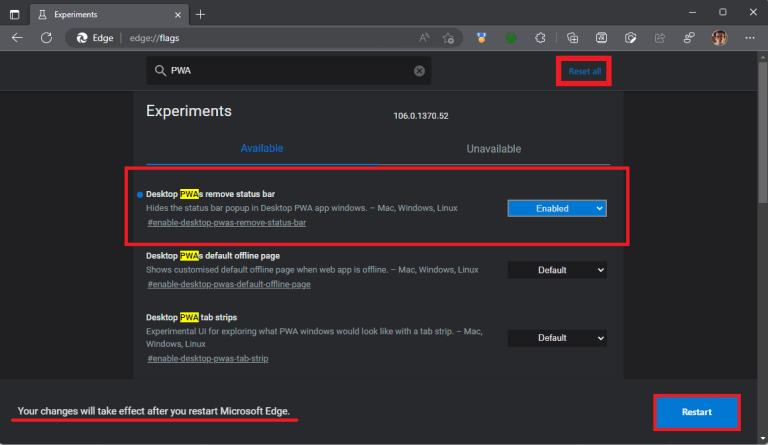Viewport: 768px width, 445px height.
Task: Clear the PWA search with X icon
Action: pyautogui.click(x=419, y=70)
